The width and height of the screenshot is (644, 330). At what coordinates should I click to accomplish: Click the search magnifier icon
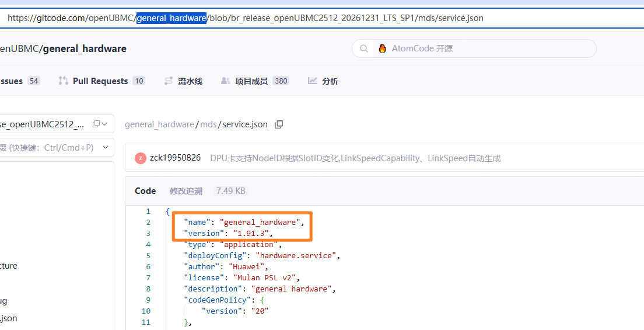pyautogui.click(x=364, y=48)
